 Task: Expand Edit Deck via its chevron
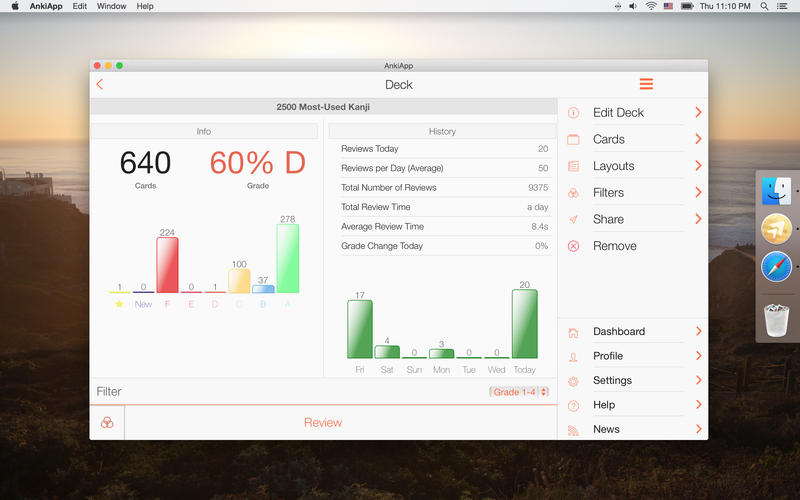pos(698,112)
